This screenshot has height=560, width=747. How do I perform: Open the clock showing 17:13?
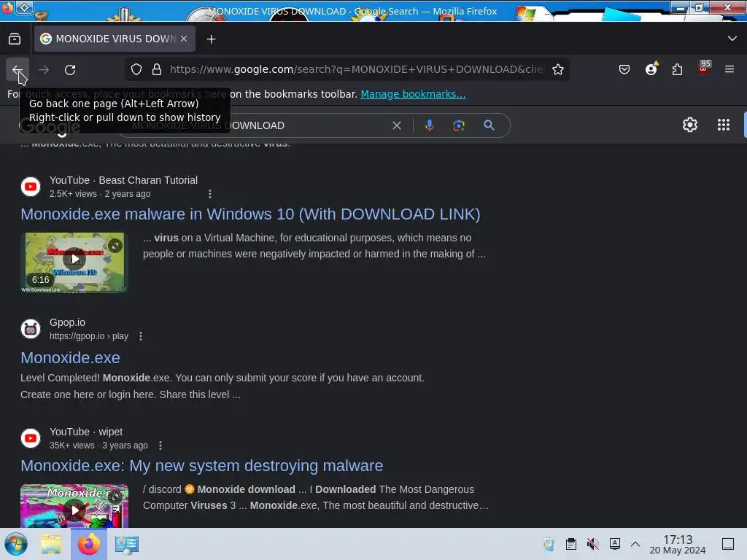(x=678, y=544)
